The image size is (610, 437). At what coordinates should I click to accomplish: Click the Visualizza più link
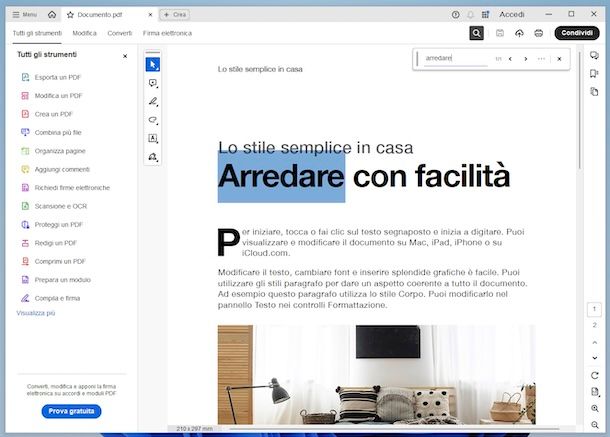pos(36,313)
